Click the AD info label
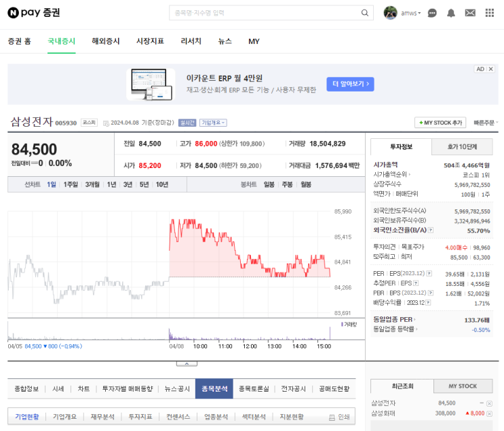This screenshot has height=431, width=504. (x=480, y=69)
